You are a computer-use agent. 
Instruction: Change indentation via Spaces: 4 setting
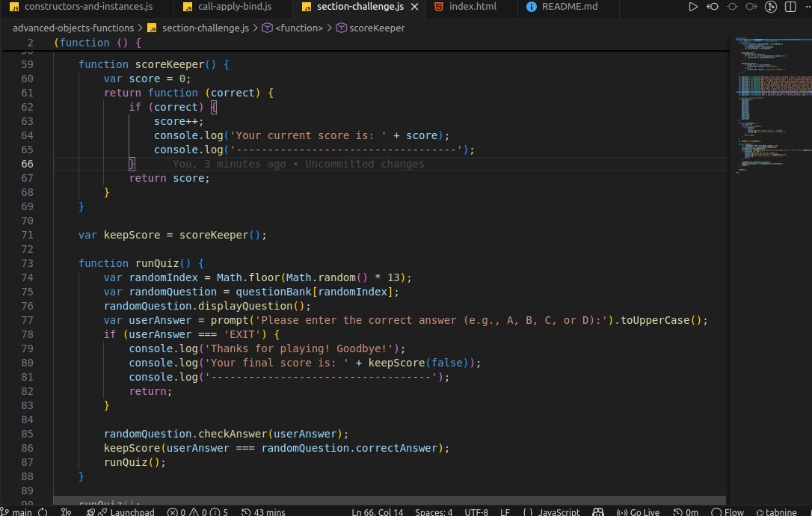[433, 512]
